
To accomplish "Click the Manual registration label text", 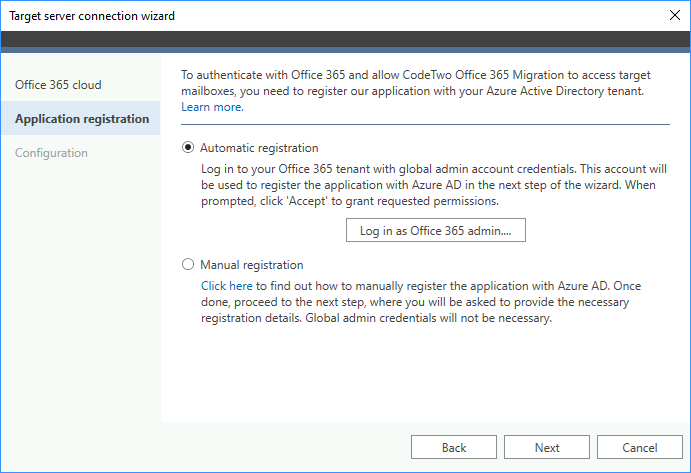I will coord(252,264).
